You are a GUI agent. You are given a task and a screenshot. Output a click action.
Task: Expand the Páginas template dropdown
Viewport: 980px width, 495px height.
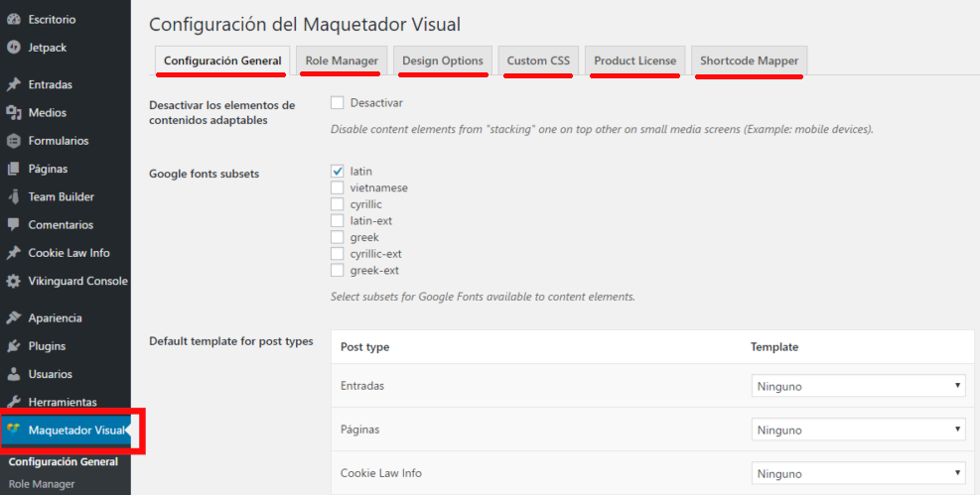click(x=858, y=430)
